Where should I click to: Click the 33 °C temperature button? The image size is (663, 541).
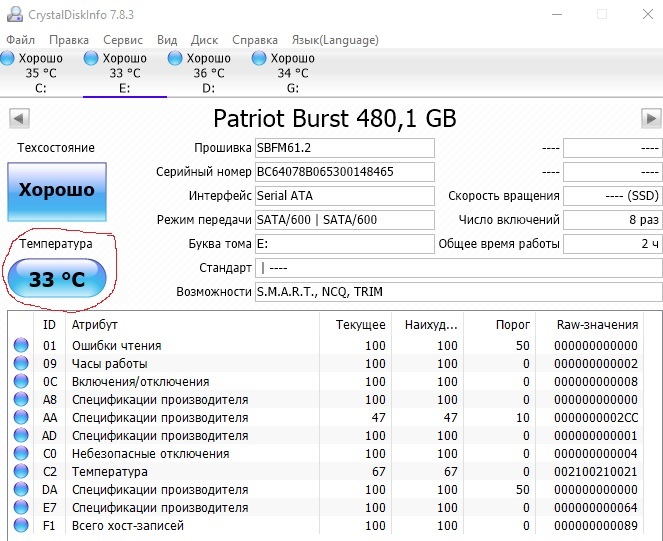pyautogui.click(x=57, y=279)
